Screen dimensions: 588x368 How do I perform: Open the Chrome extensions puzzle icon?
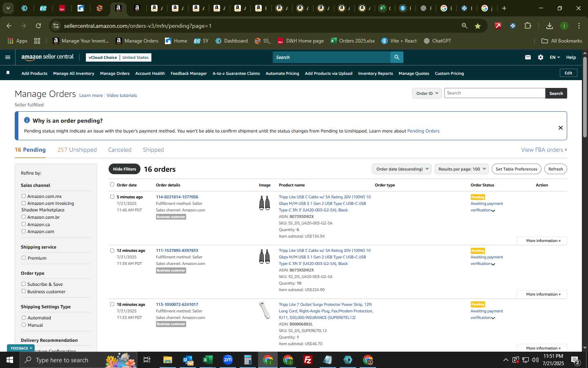[528, 26]
